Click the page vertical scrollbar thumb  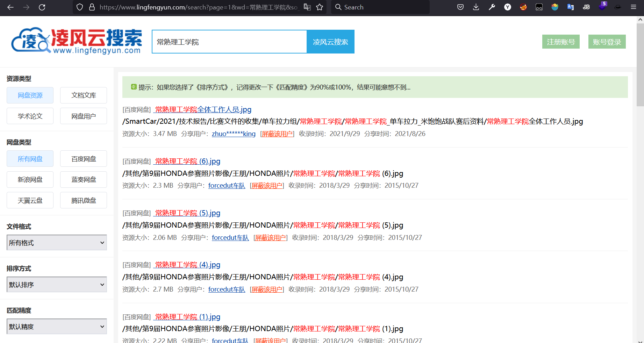tap(640, 65)
